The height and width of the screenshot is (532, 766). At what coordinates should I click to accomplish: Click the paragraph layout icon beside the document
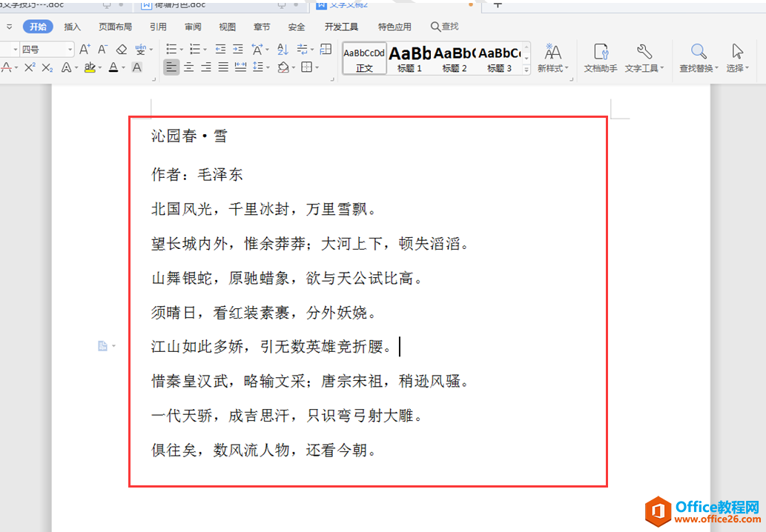(x=103, y=346)
